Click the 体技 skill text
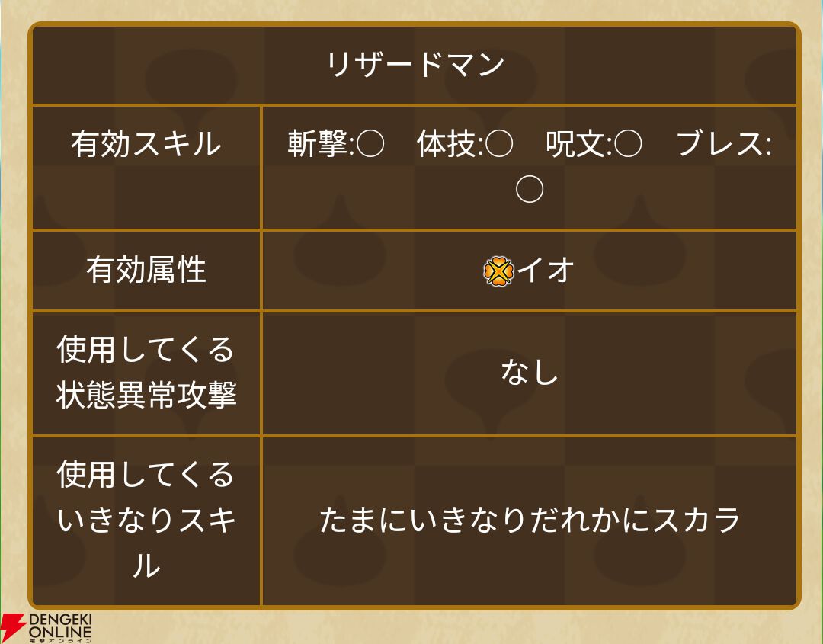Viewport: 823px width, 644px height. (x=447, y=144)
